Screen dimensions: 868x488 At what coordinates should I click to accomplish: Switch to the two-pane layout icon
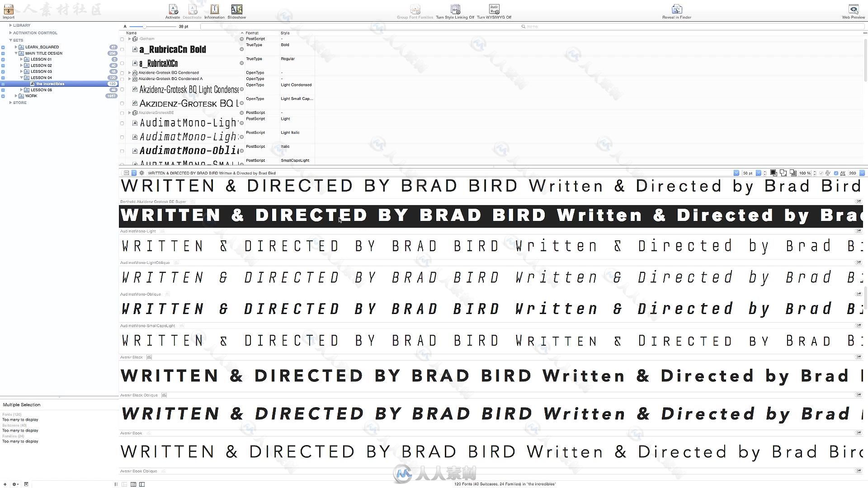(124, 484)
